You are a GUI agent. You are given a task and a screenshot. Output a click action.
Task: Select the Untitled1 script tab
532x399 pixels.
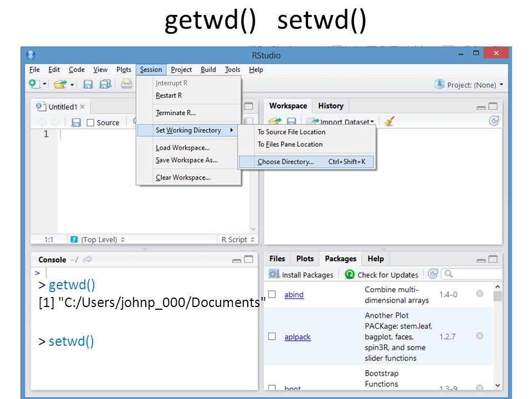pos(60,106)
